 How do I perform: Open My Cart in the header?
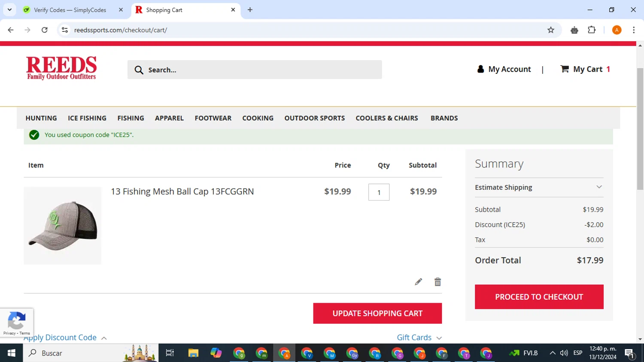[585, 69]
